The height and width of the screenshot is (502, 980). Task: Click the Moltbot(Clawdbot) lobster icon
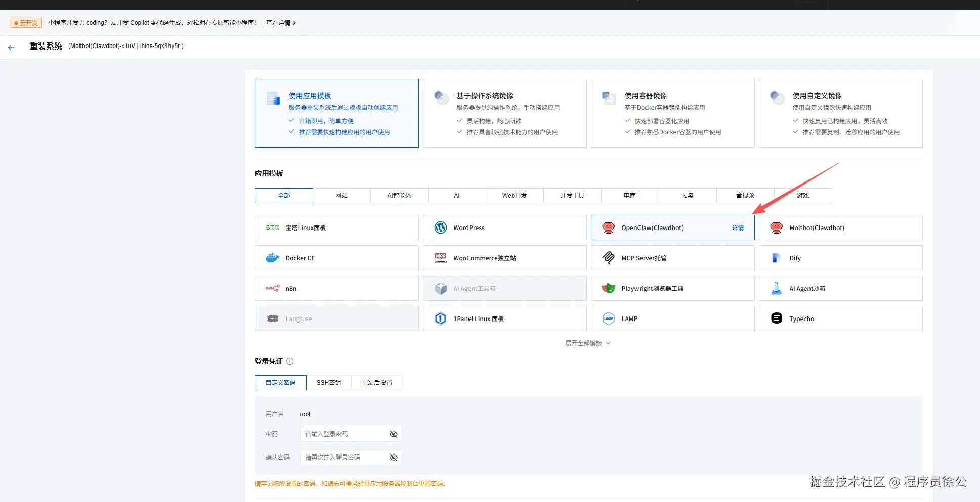pyautogui.click(x=777, y=227)
